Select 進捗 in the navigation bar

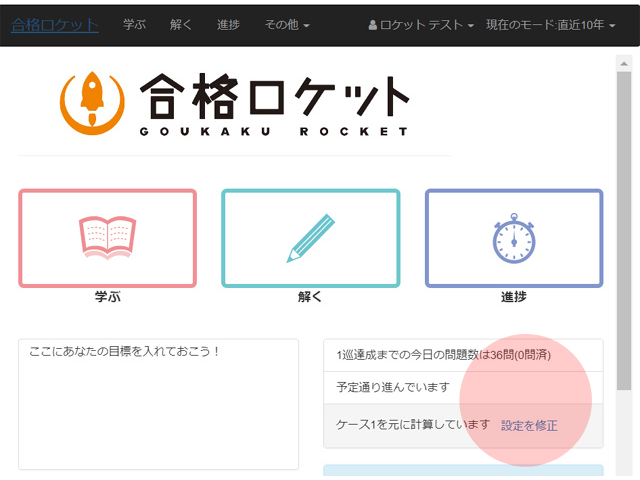pos(228,25)
